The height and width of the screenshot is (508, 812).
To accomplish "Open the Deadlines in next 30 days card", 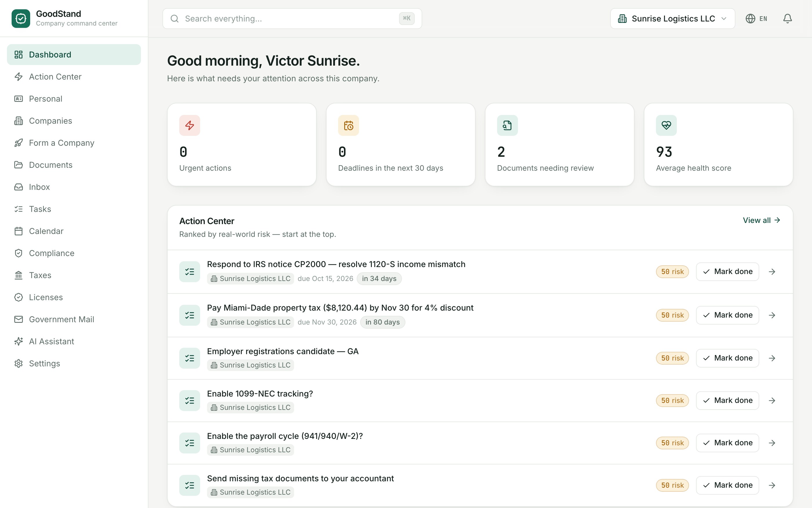I will 400,145.
